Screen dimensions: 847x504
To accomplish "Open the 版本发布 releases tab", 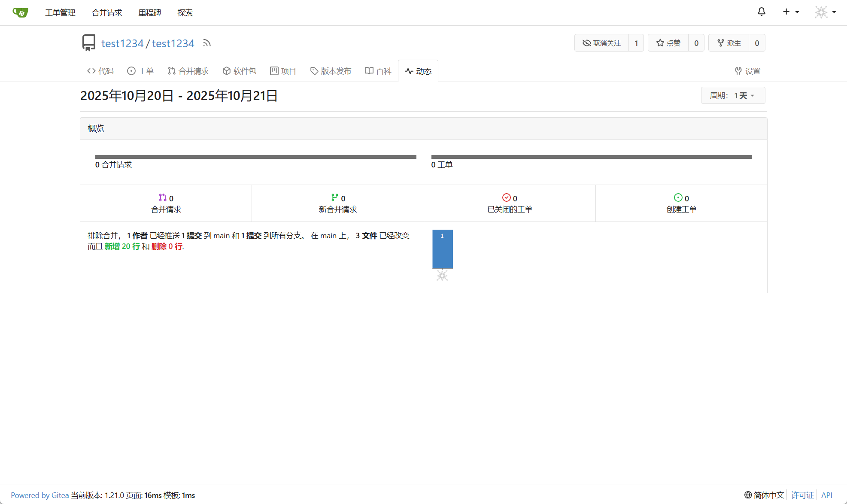I will pos(331,71).
